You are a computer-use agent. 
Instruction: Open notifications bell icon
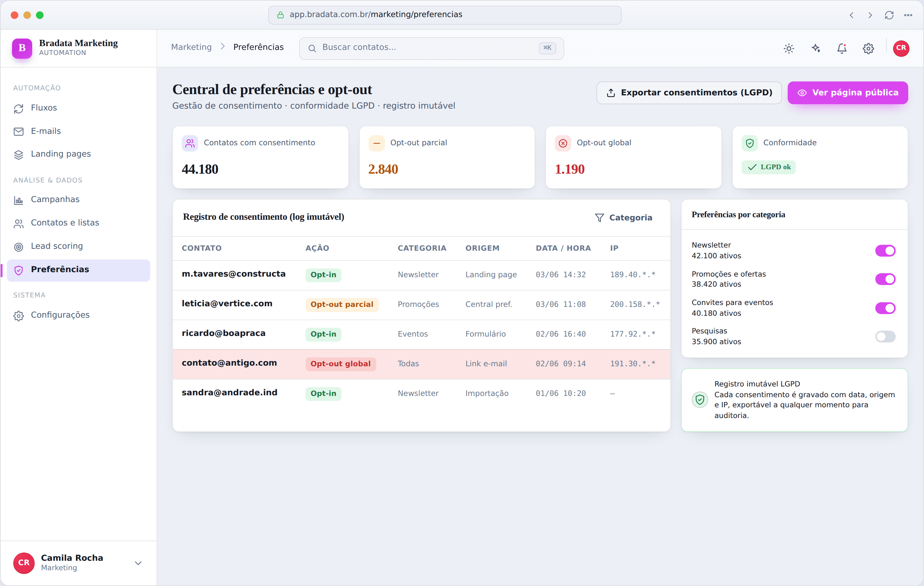click(x=842, y=48)
